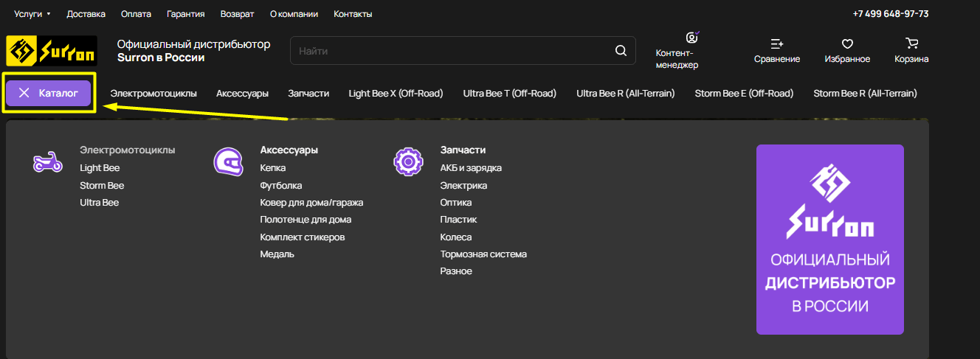Open the Контент-менеджер account icon
This screenshot has width=980, height=359.
pyautogui.click(x=691, y=38)
